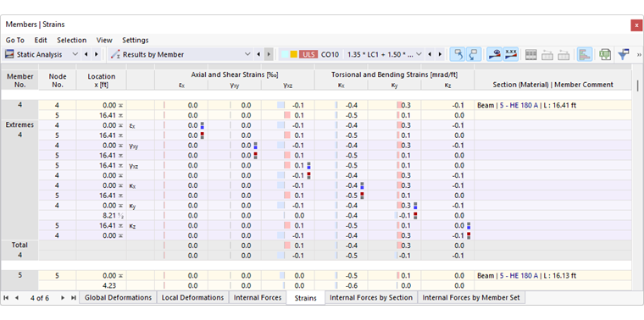
Task: Go to previous table page
Action: (x=17, y=298)
